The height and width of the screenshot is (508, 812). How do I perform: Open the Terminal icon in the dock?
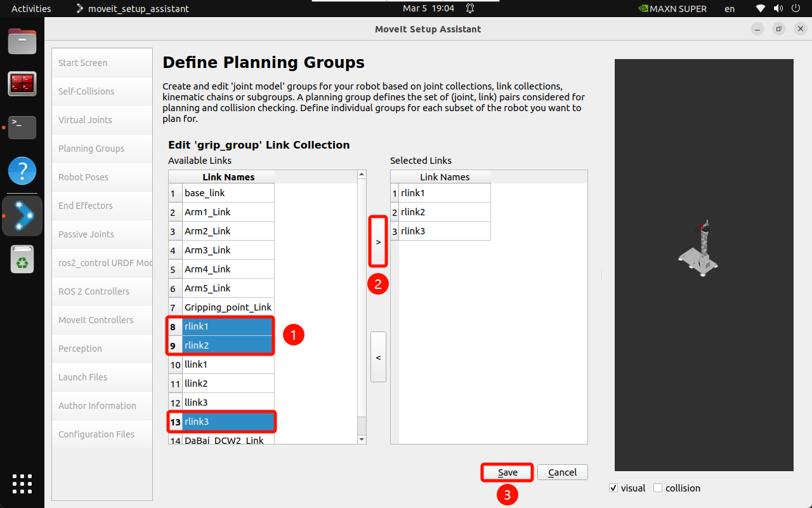click(22, 127)
